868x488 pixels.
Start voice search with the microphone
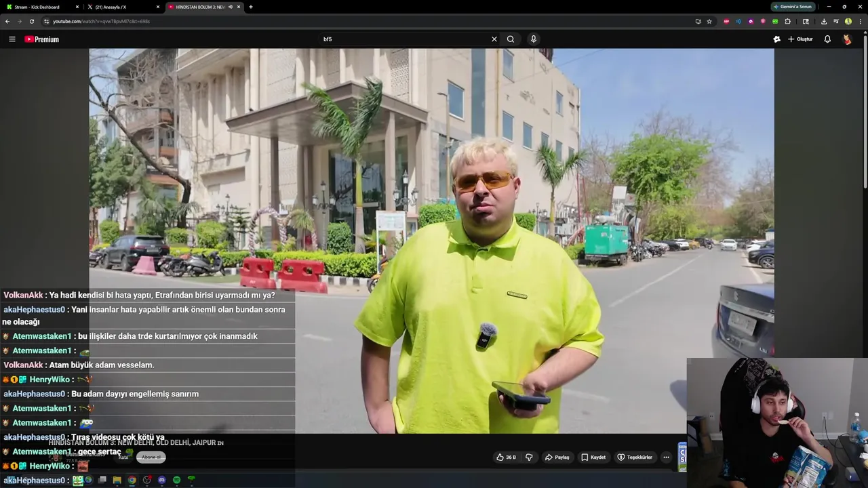(534, 39)
